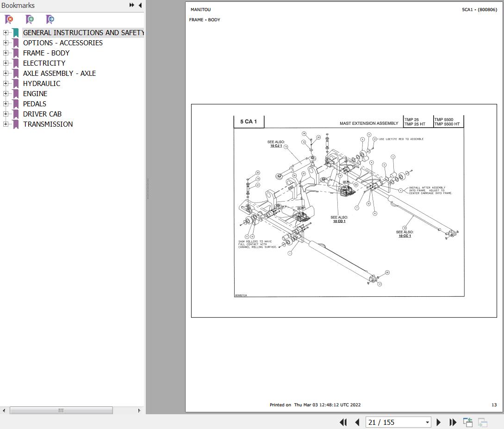Image resolution: width=504 pixels, height=429 pixels.
Task: Click the bookmarks horizontal scrollbar thumb
Action: point(61,411)
